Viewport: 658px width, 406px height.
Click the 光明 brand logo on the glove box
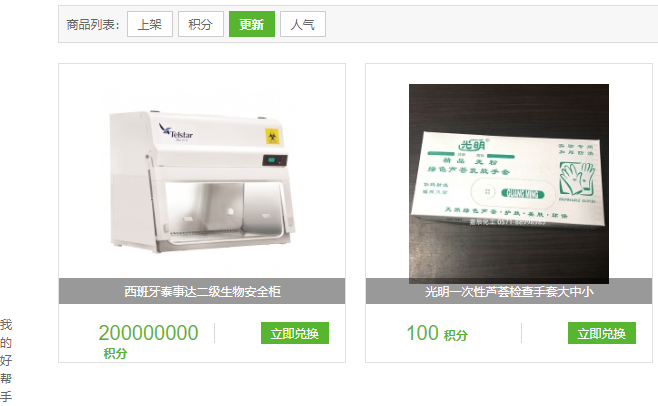[473, 145]
